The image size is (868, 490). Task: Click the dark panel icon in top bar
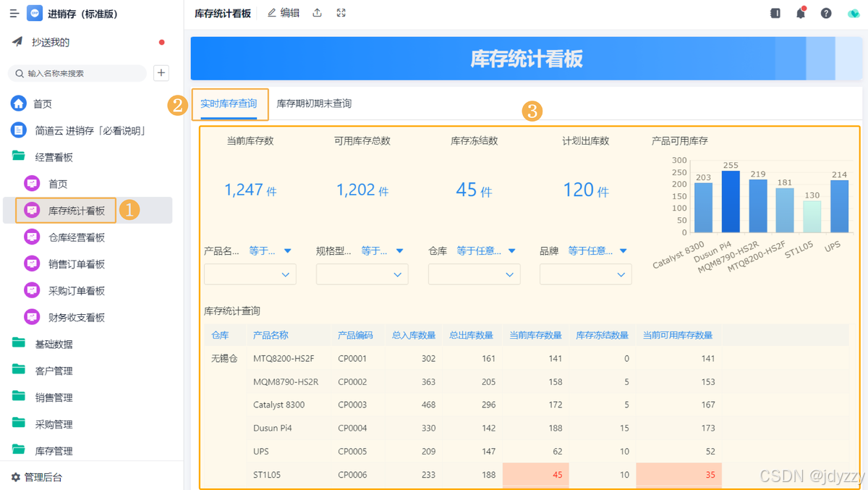pos(775,13)
